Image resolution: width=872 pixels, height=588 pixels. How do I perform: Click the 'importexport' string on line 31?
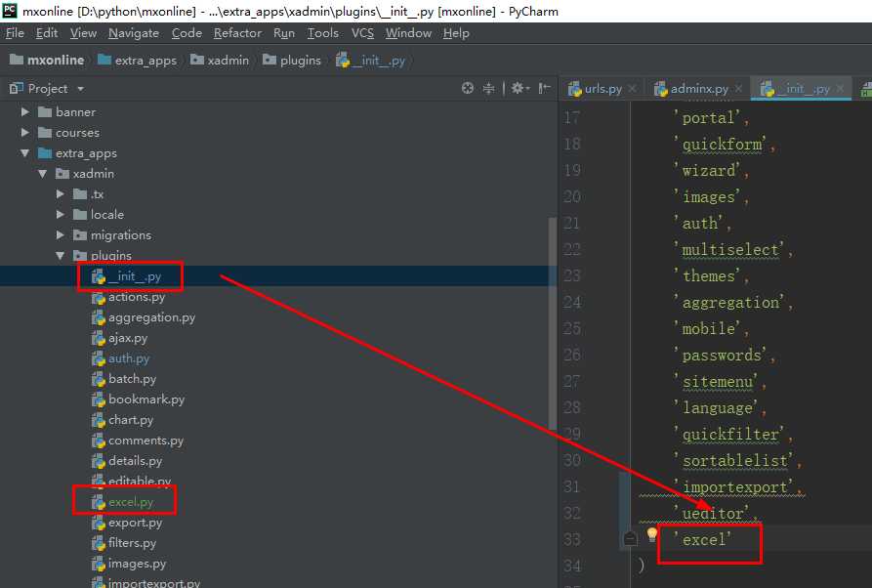click(x=733, y=486)
